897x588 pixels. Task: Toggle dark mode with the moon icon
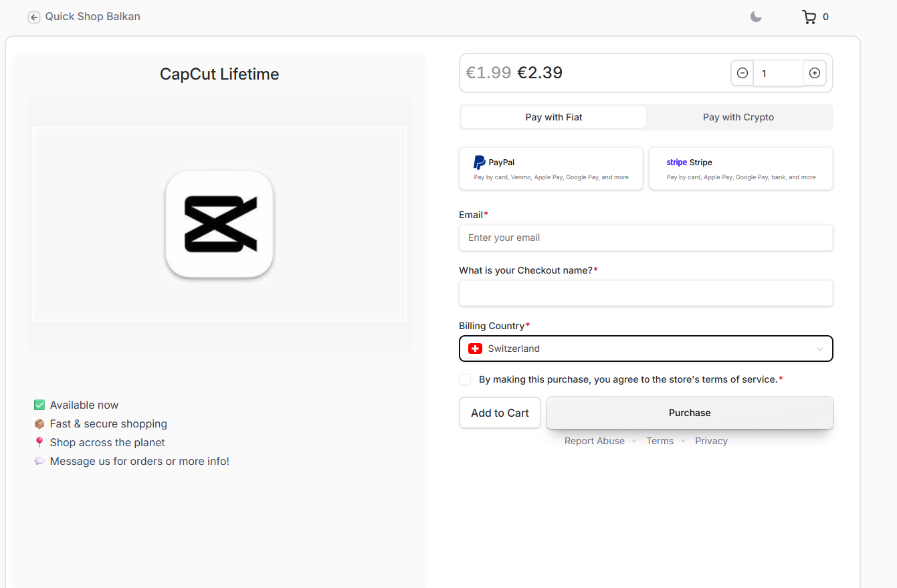(756, 17)
